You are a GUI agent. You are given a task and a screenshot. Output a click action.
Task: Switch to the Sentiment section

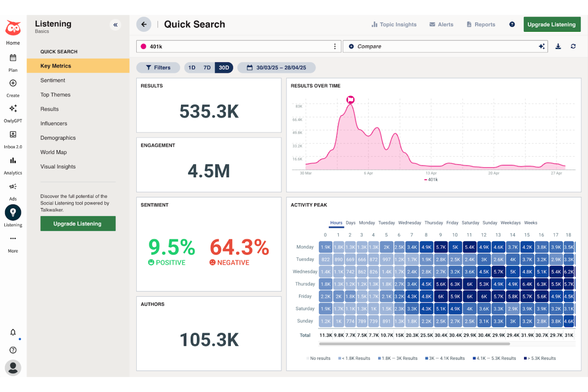(x=53, y=80)
